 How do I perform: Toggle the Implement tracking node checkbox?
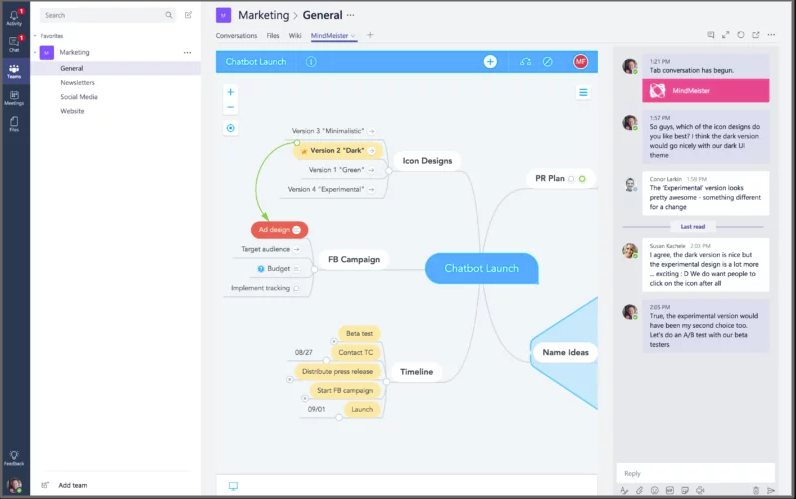[x=297, y=288]
